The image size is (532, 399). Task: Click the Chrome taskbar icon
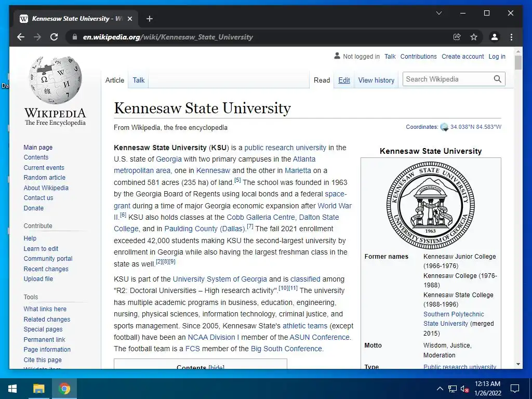(64, 389)
